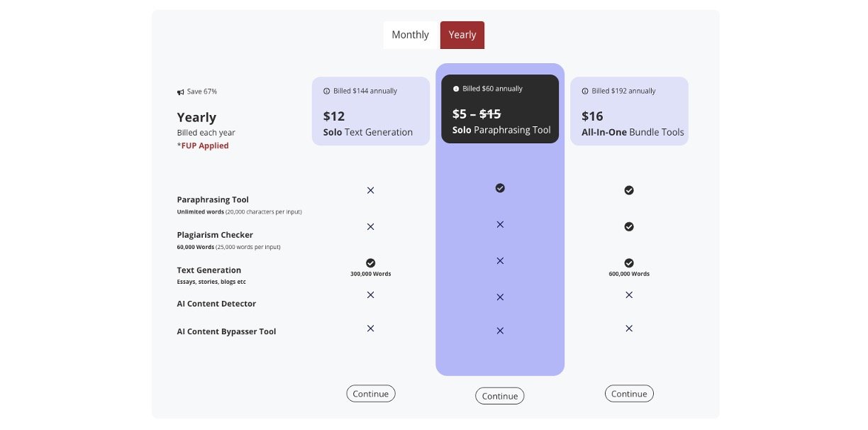Click AI Content Bypasser cross in All-In-One column
Screen dimensions: 868x430
coord(629,329)
